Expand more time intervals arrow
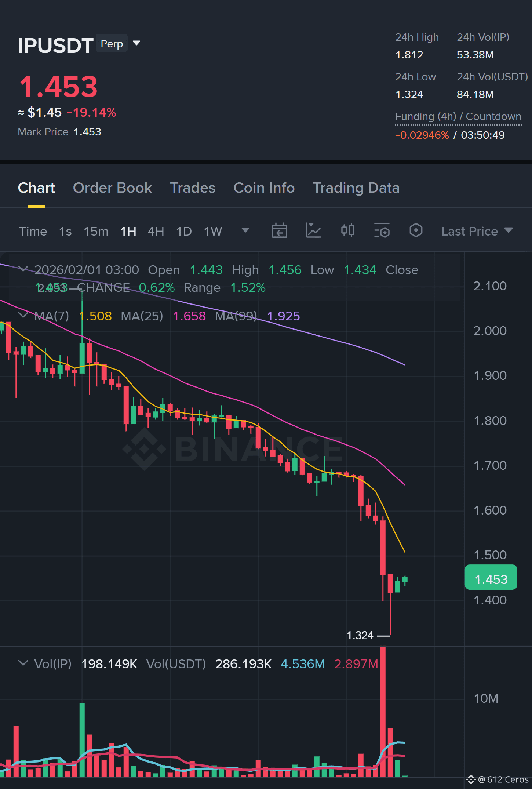Screen dimensions: 532x789 coord(245,230)
